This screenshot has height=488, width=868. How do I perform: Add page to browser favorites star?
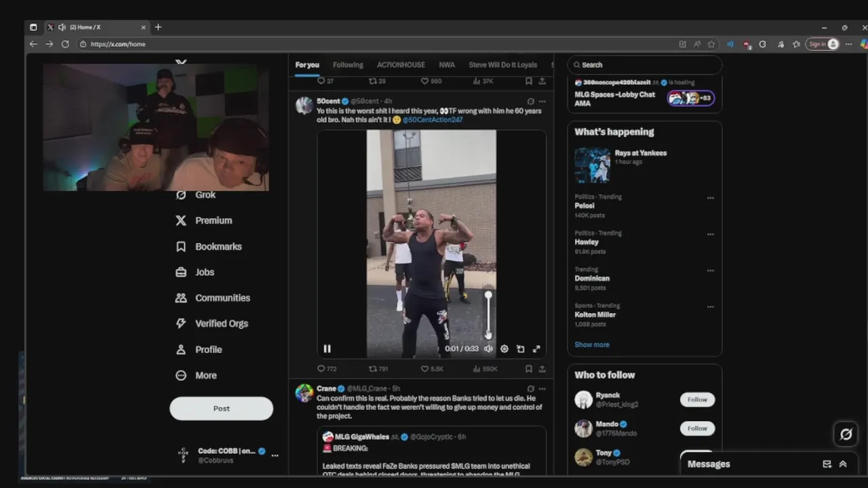click(x=711, y=44)
